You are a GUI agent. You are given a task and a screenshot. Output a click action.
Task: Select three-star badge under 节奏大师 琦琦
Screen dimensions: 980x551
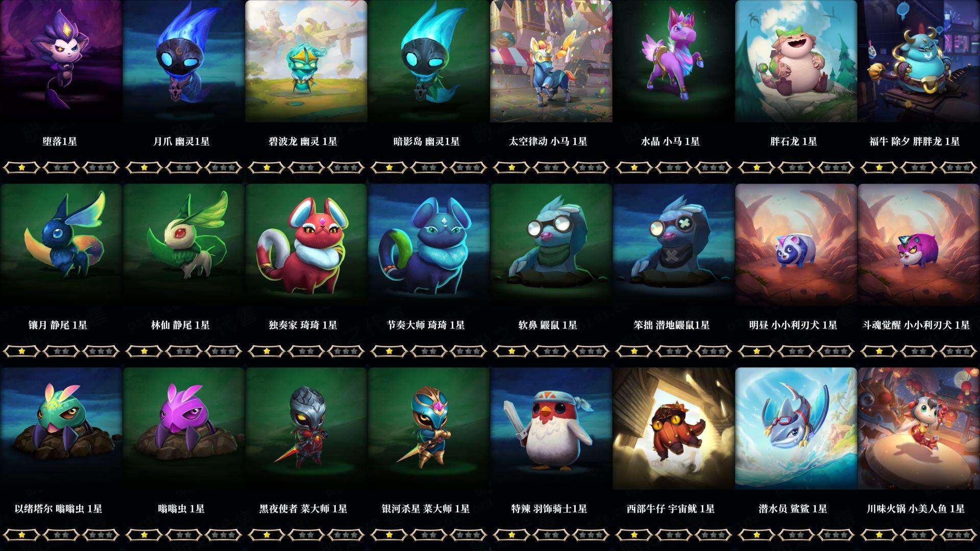[468, 351]
